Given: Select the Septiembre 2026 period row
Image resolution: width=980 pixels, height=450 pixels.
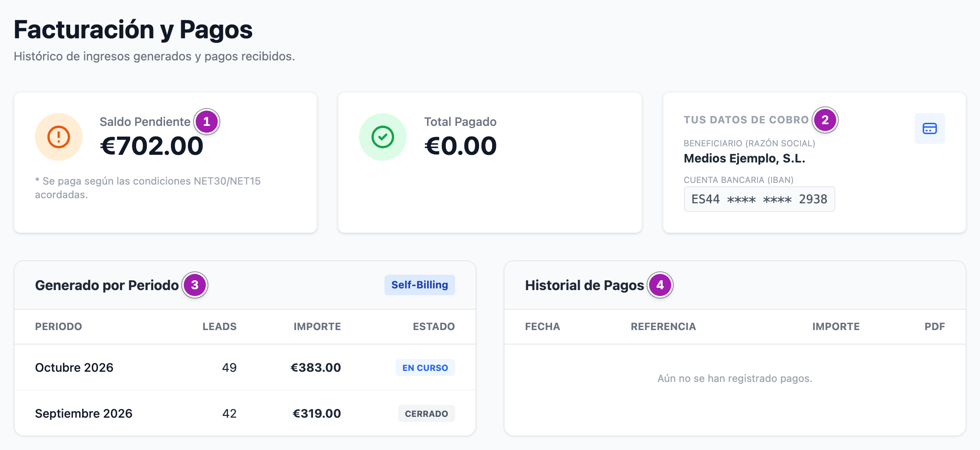Looking at the screenshot, I should [245, 413].
